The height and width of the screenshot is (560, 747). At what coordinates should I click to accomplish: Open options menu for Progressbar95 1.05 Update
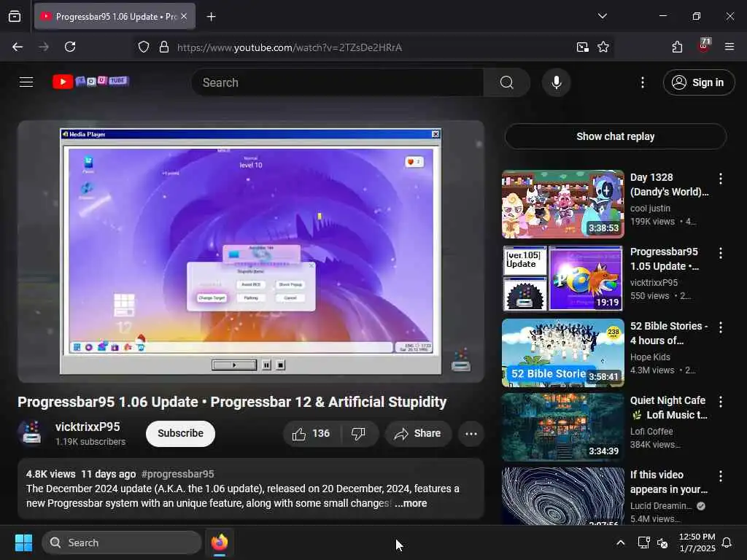pyautogui.click(x=720, y=253)
